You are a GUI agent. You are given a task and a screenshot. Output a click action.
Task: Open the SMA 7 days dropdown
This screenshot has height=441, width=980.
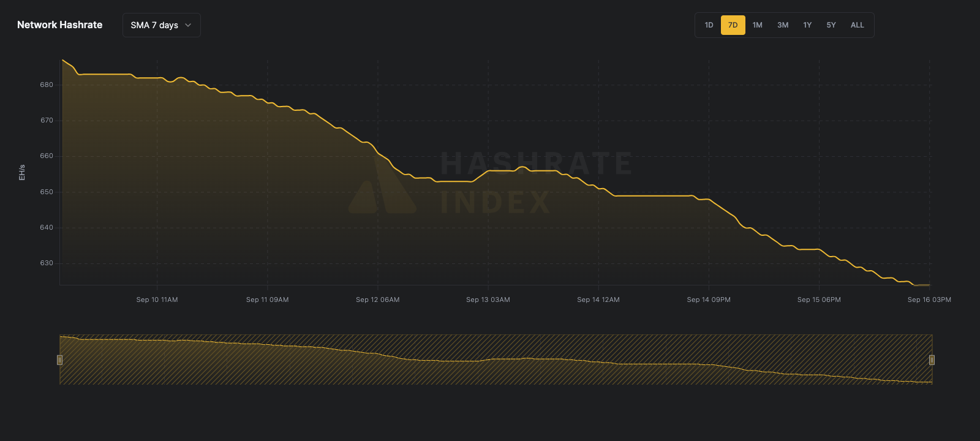(162, 25)
